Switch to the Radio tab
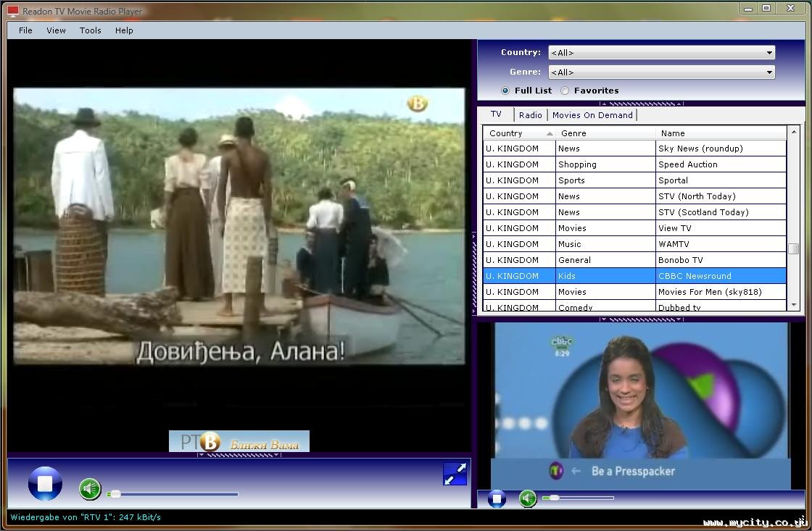 click(x=530, y=115)
